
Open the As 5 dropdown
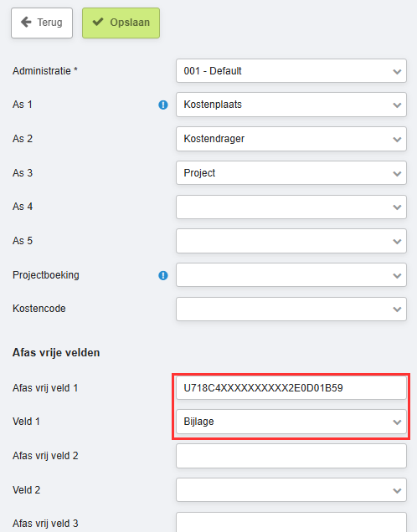[x=291, y=241]
